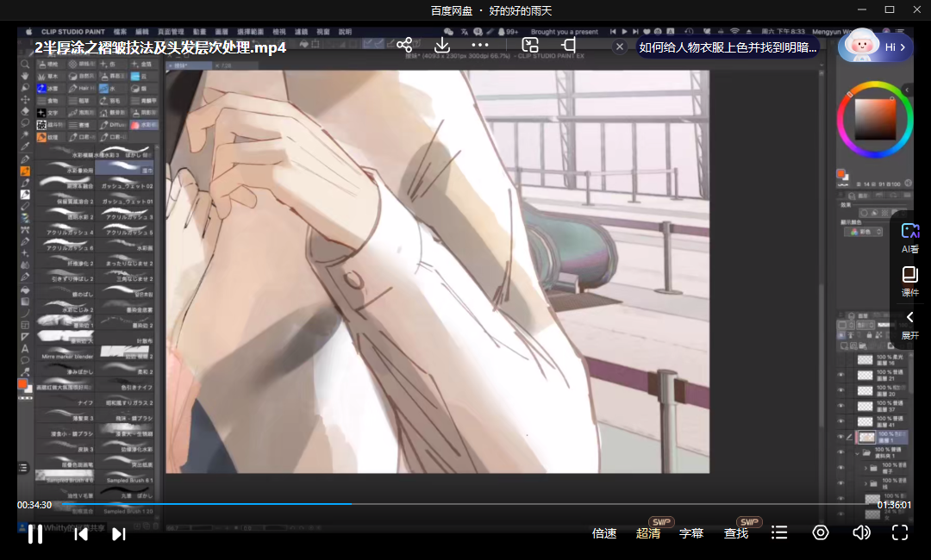The width and height of the screenshot is (931, 560).
Task: Open the 動畫 menu in Clip Studio
Action: point(199,31)
